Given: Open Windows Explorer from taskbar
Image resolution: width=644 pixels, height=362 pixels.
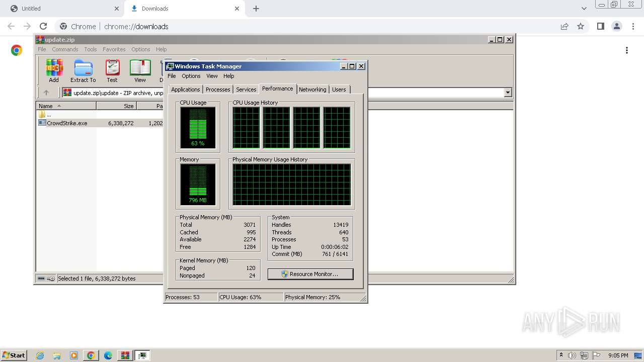Looking at the screenshot, I should 57,355.
